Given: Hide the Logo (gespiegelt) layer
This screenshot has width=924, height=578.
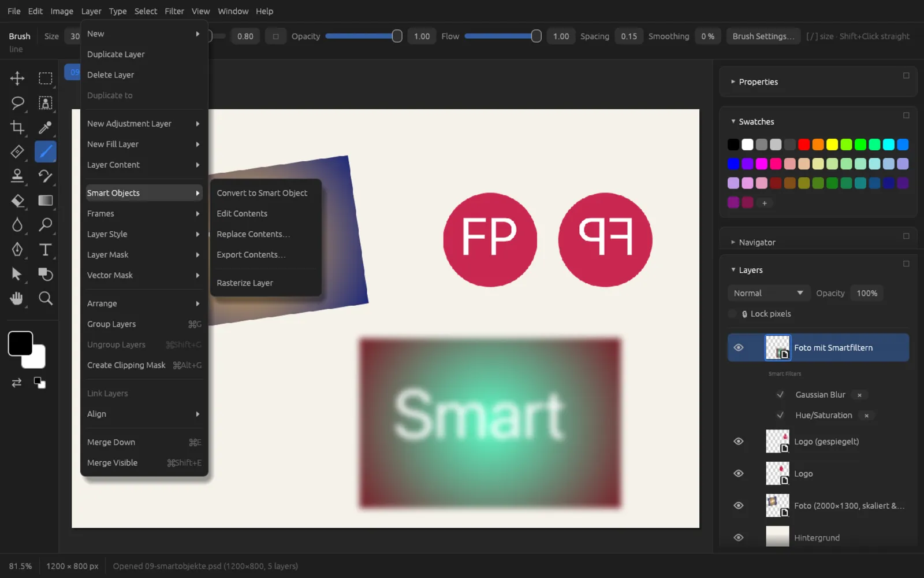Looking at the screenshot, I should 738,441.
